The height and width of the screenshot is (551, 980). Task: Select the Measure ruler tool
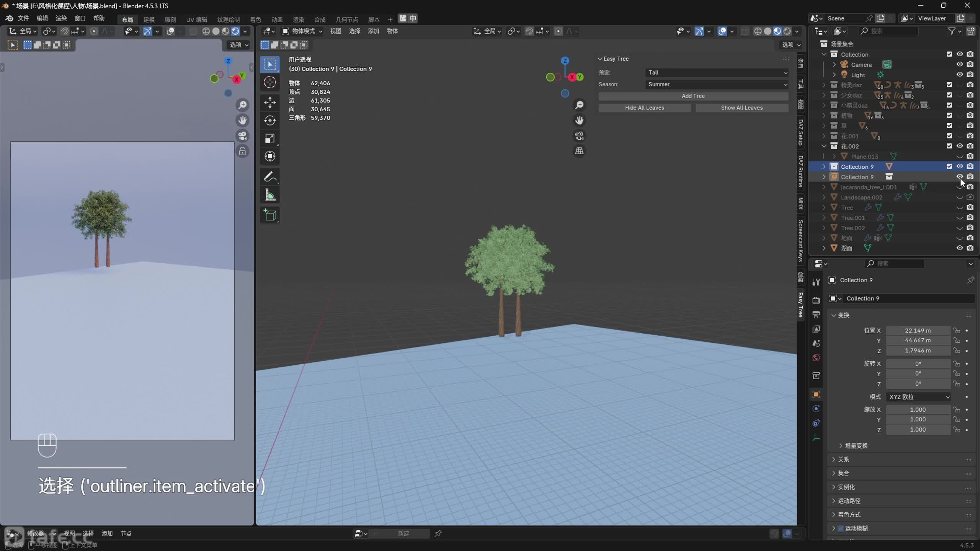tap(270, 196)
